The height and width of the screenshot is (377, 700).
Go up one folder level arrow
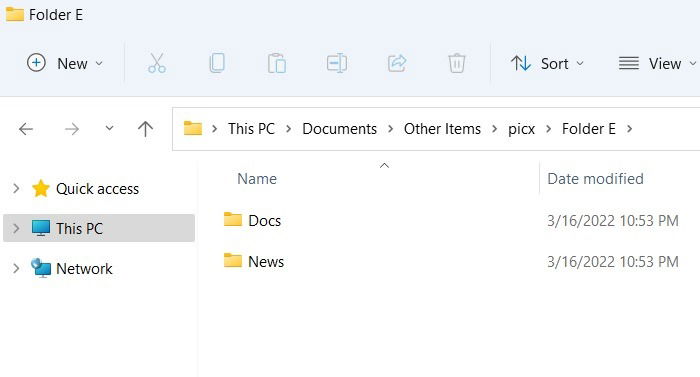pyautogui.click(x=145, y=129)
